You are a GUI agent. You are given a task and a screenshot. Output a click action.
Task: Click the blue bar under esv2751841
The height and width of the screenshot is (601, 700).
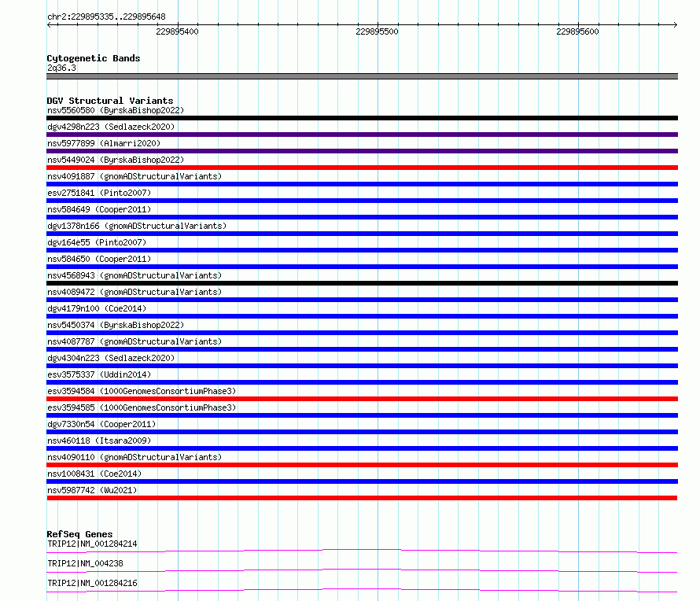coord(362,201)
